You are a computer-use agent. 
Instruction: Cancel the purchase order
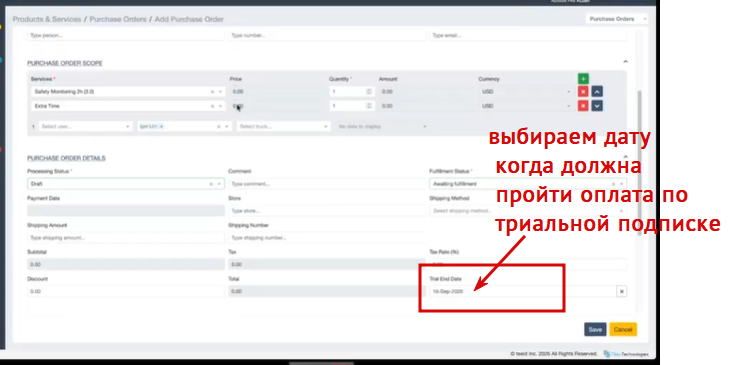click(623, 329)
